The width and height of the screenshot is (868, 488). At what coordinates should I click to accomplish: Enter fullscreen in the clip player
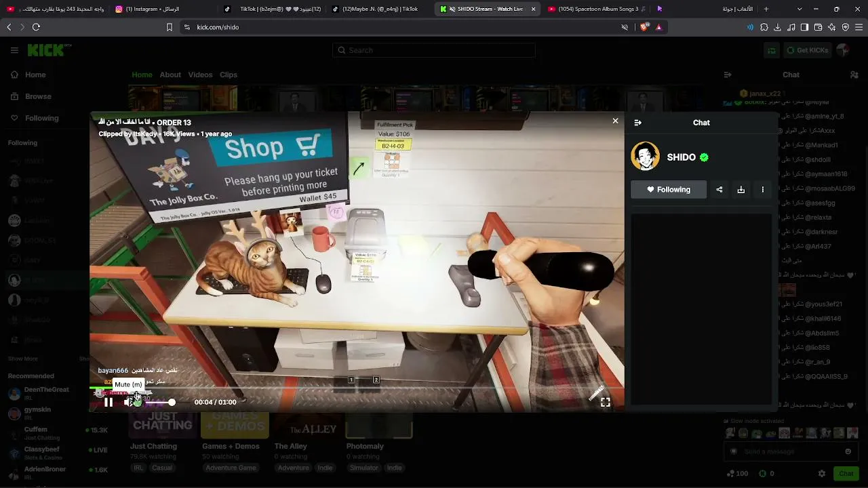(x=606, y=402)
